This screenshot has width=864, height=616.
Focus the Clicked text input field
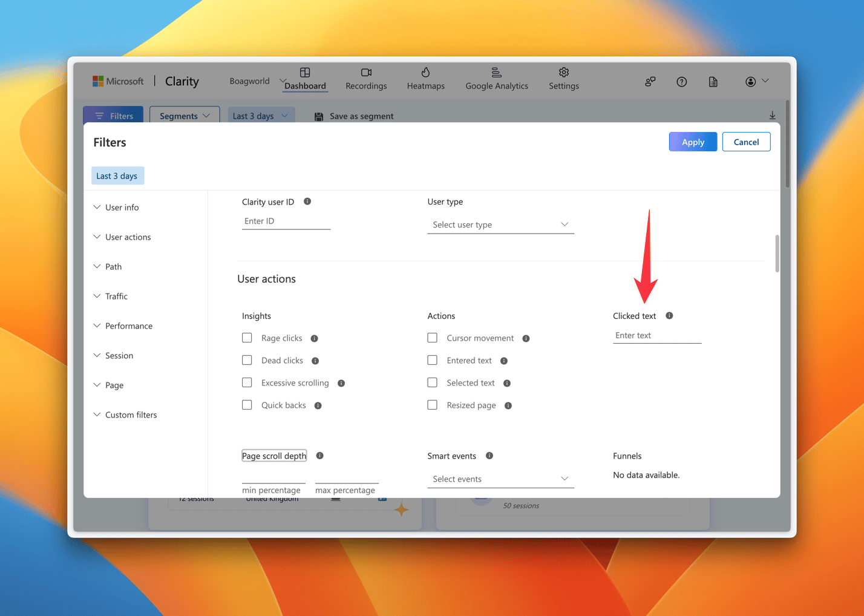point(656,335)
